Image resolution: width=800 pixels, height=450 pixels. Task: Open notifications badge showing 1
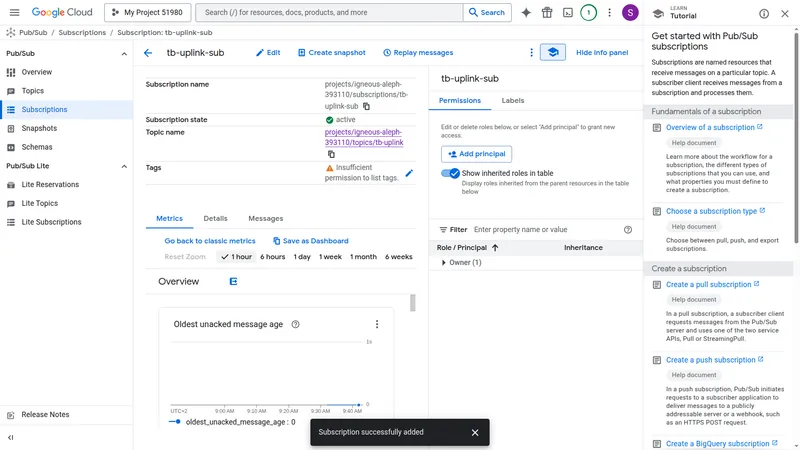[588, 12]
